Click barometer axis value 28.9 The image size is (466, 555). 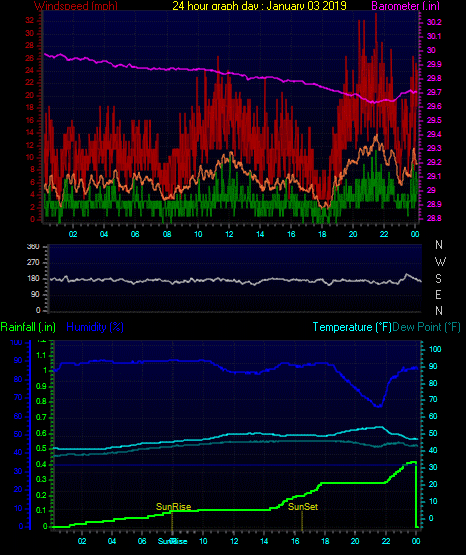[x=434, y=205]
